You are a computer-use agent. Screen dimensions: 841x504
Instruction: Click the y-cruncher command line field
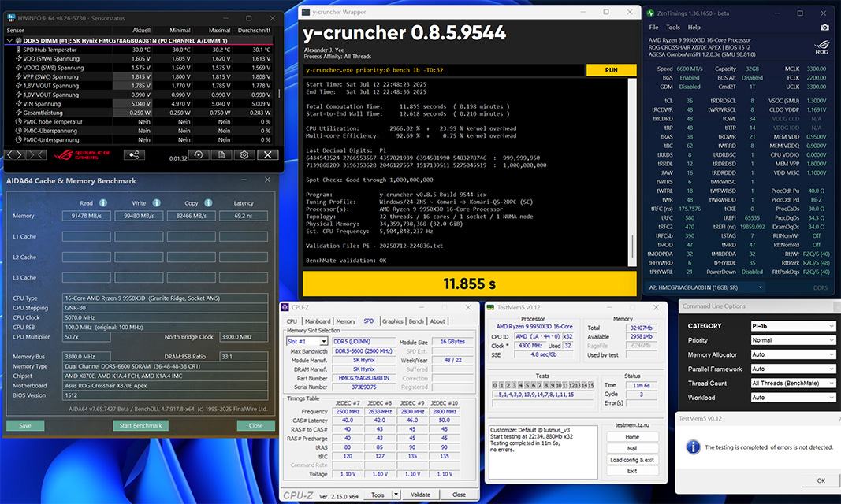[444, 70]
